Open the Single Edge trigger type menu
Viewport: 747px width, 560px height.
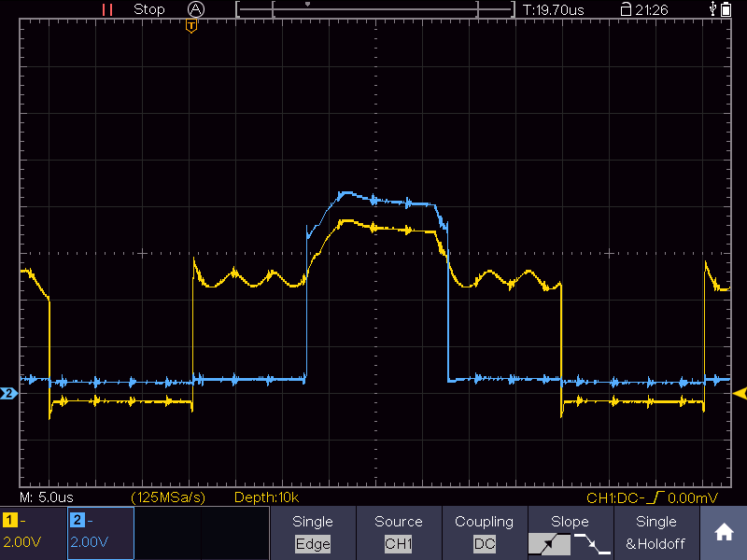[313, 533]
